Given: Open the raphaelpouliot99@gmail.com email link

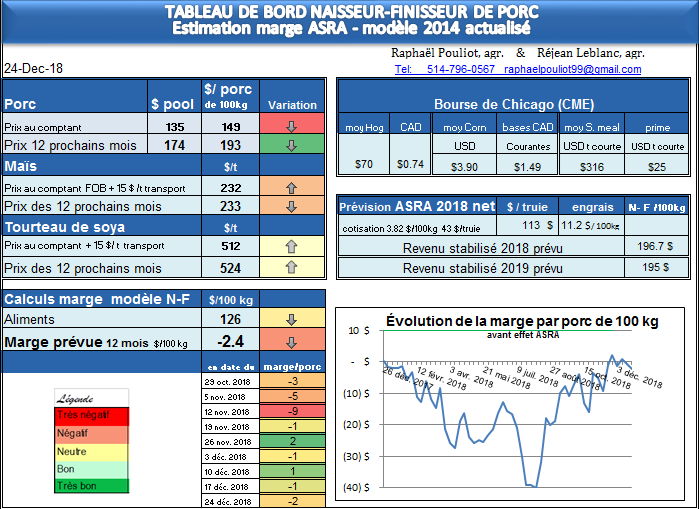Looking at the screenshot, I should pyautogui.click(x=573, y=69).
